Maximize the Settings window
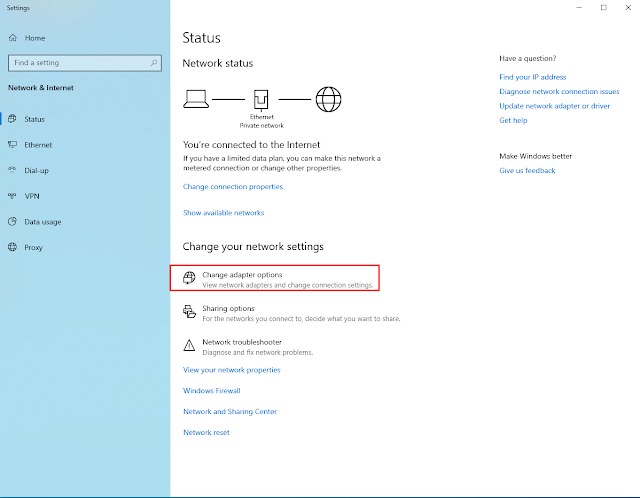 pos(604,8)
